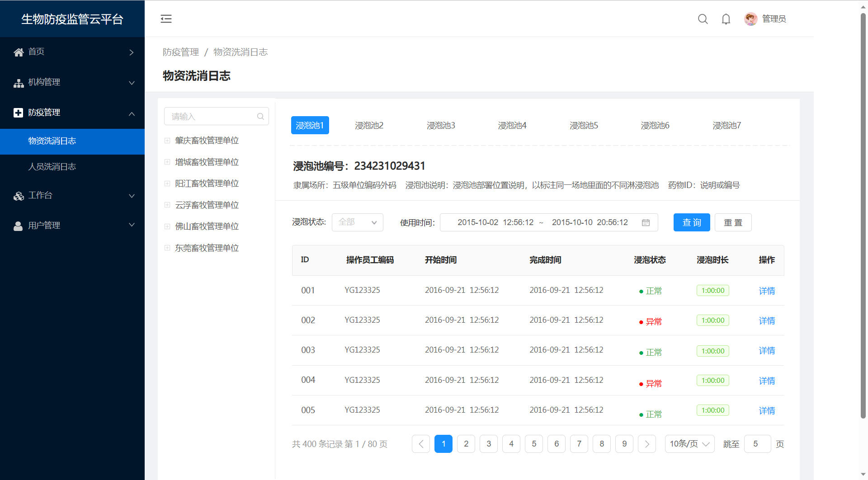This screenshot has width=868, height=480.
Task: Open notifications bell icon
Action: tap(726, 19)
